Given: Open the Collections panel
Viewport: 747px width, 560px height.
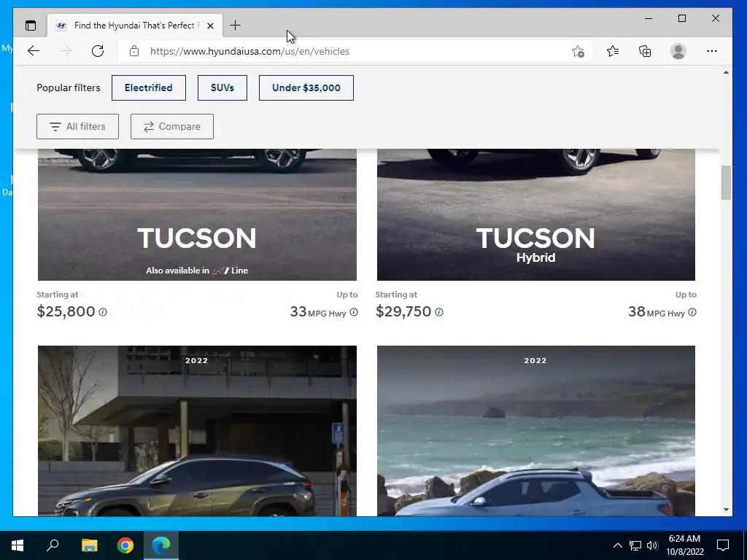Looking at the screenshot, I should [x=645, y=51].
